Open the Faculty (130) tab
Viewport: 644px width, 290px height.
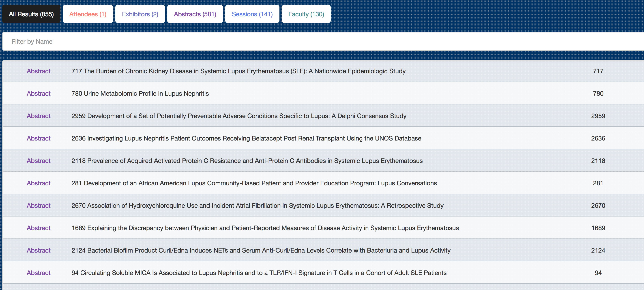pos(306,14)
